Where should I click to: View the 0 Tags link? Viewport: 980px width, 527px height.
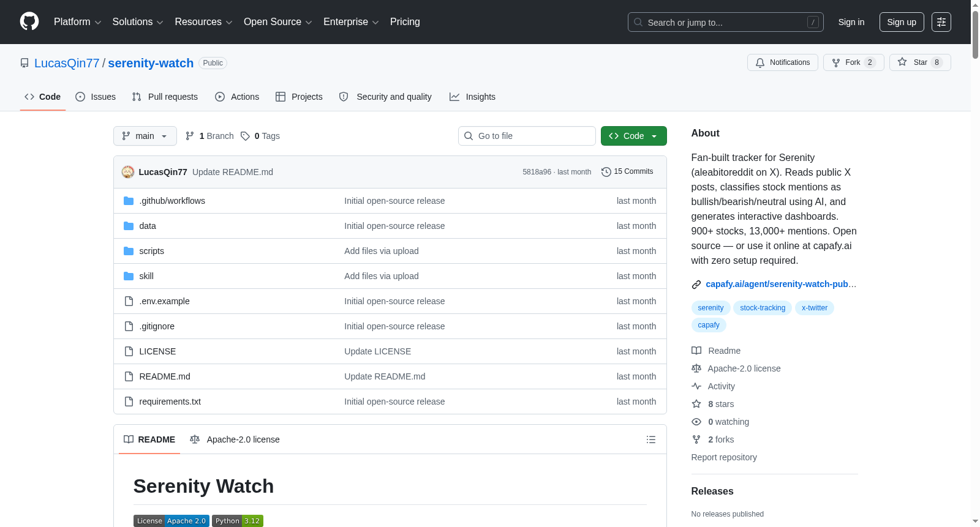coord(260,136)
